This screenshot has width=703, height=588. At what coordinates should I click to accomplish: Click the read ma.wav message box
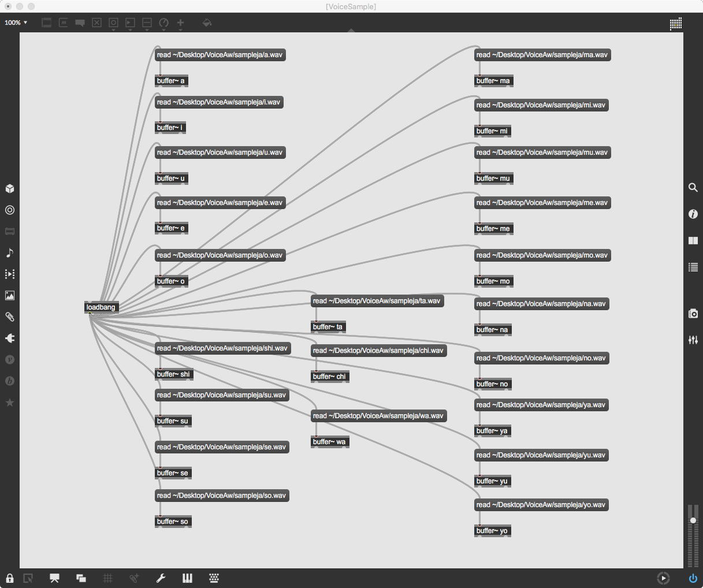[542, 55]
